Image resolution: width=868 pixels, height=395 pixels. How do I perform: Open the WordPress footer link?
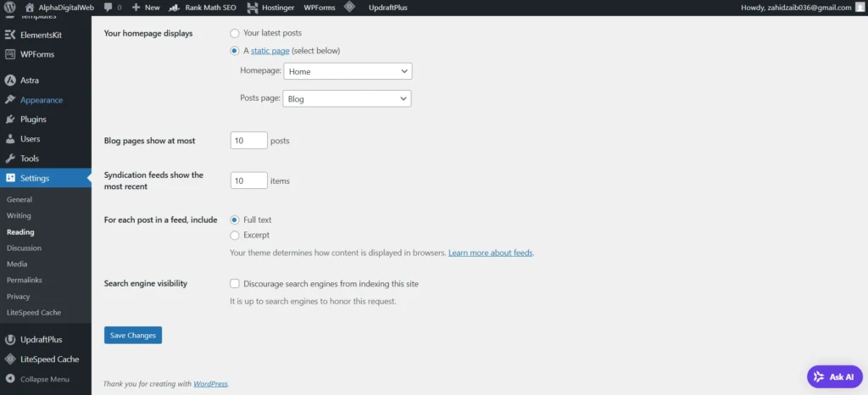(210, 383)
